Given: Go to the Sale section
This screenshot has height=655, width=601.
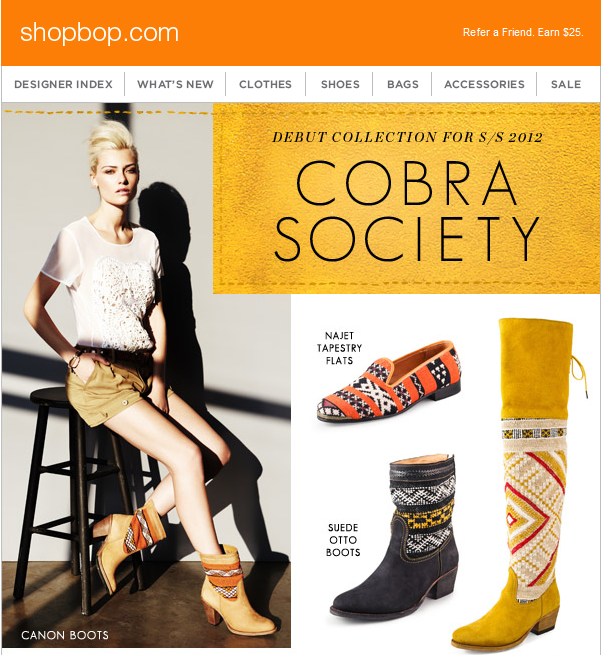Looking at the screenshot, I should click(566, 84).
